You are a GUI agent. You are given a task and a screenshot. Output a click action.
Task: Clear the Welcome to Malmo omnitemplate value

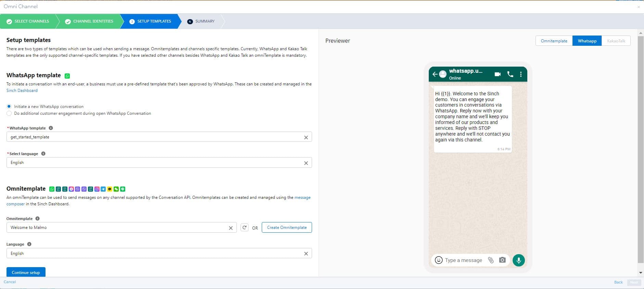pyautogui.click(x=231, y=228)
